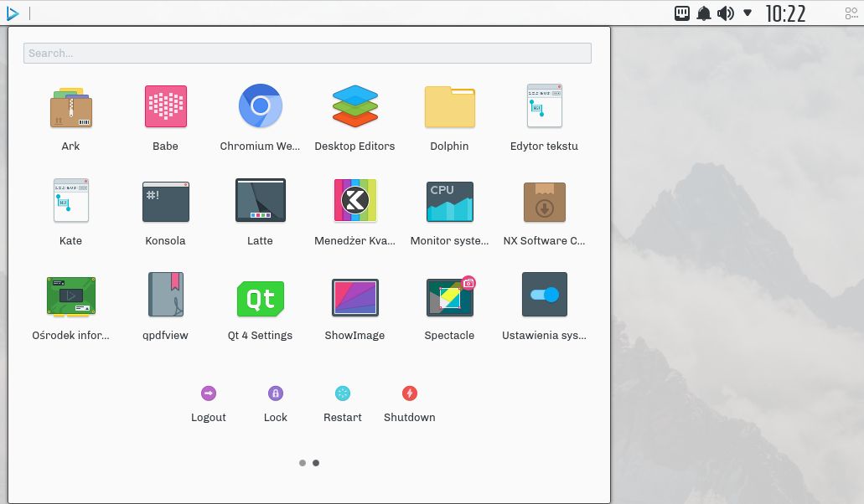Click the 10:22 clock
This screenshot has height=504, width=864.
coord(786,13)
